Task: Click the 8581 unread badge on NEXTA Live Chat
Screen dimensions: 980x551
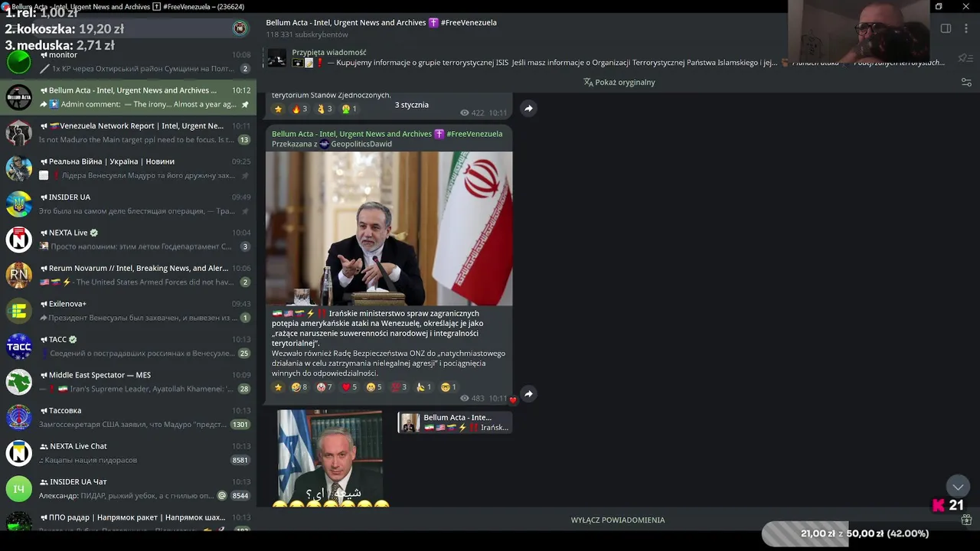Action: (240, 460)
